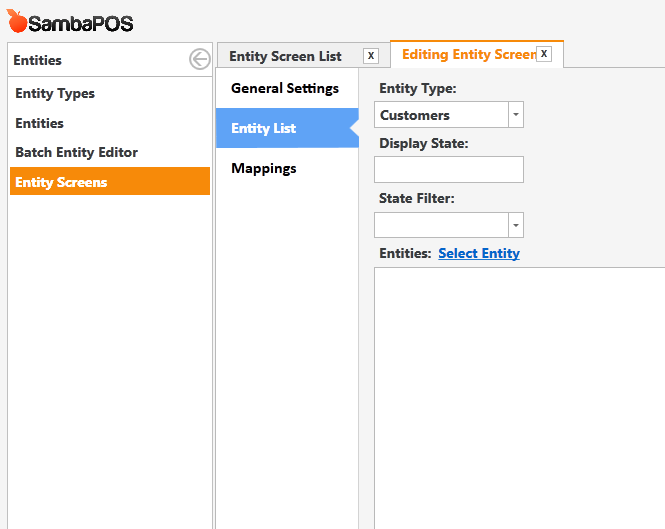The height and width of the screenshot is (529, 665).
Task: Open Batch Entity Editor
Action: (76, 152)
